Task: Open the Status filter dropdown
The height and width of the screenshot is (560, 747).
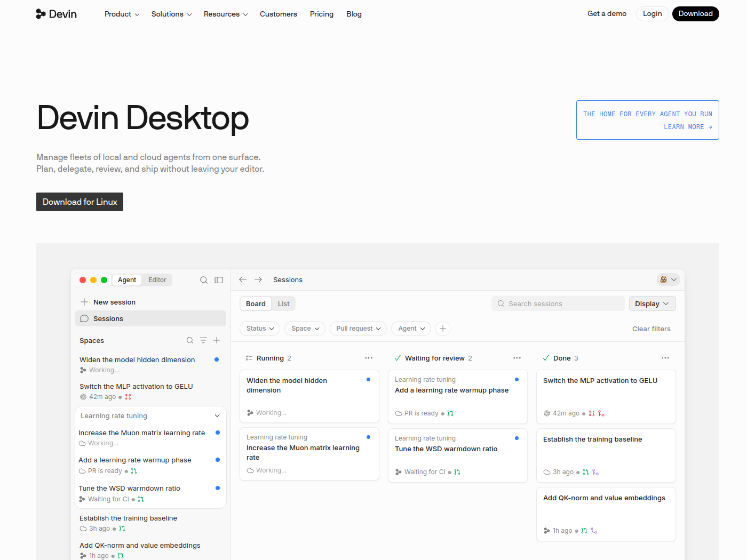Action: coord(260,329)
